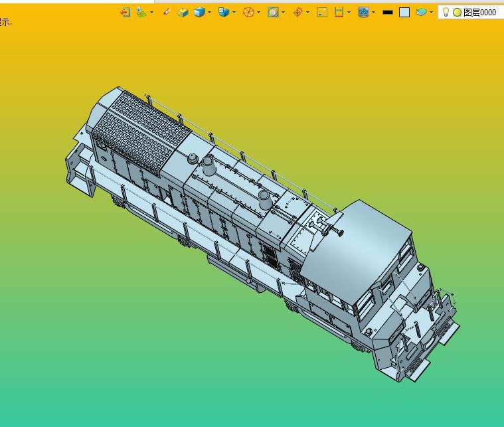This screenshot has width=504, height=427.
Task: Click the orange dimension bracket icon
Action: (x=339, y=12)
